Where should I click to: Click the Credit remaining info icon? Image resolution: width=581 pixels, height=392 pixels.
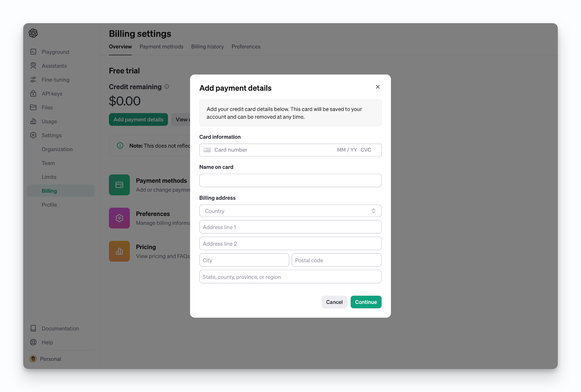click(x=167, y=87)
